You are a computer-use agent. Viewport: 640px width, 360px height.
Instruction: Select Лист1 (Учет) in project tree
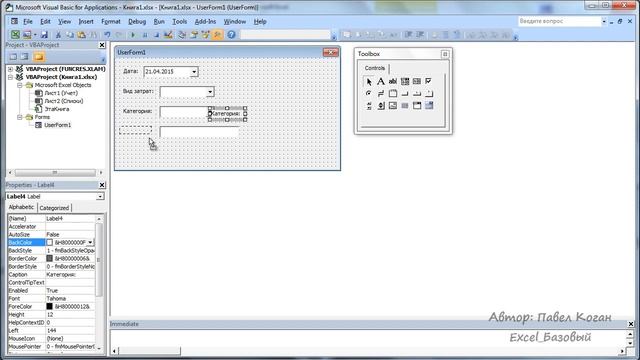61,93
